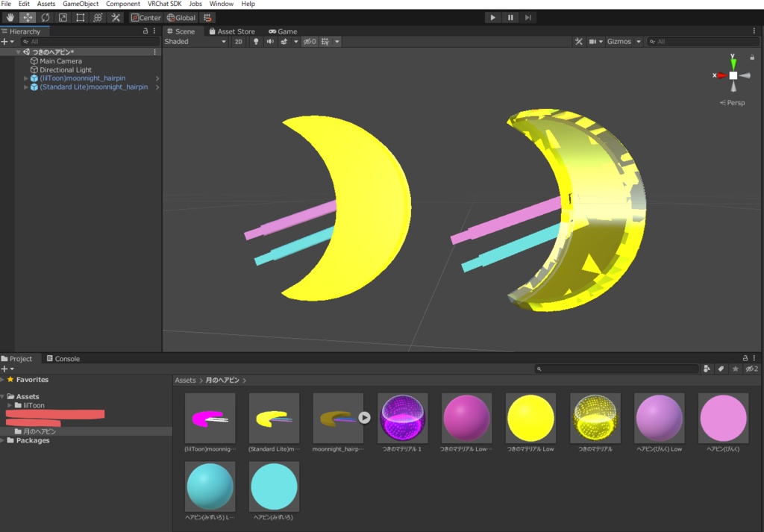The height and width of the screenshot is (532, 764).
Task: Toggle scene lighting bulb icon
Action: coord(256,41)
